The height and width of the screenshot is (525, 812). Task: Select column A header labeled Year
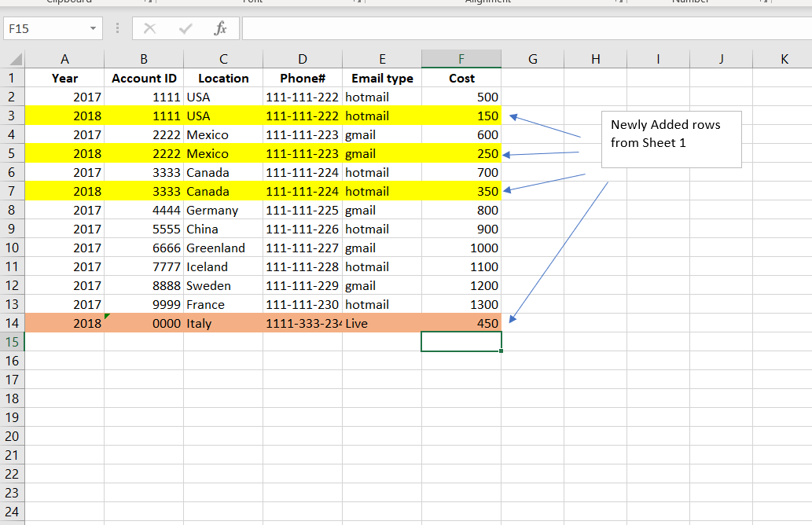point(64,59)
